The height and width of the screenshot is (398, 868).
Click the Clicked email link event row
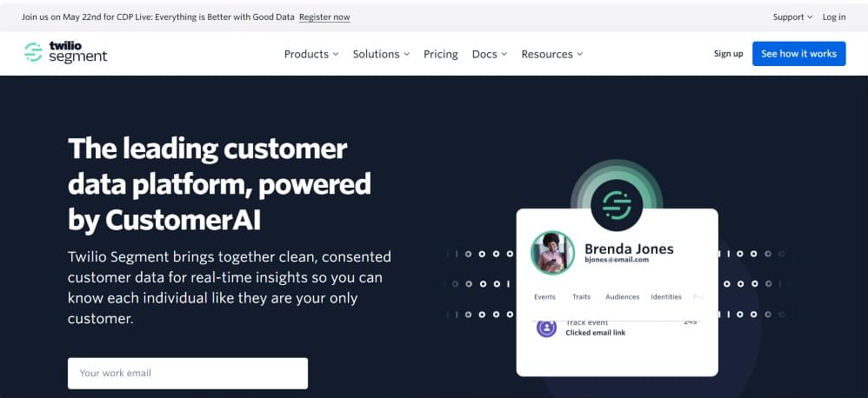click(609, 330)
